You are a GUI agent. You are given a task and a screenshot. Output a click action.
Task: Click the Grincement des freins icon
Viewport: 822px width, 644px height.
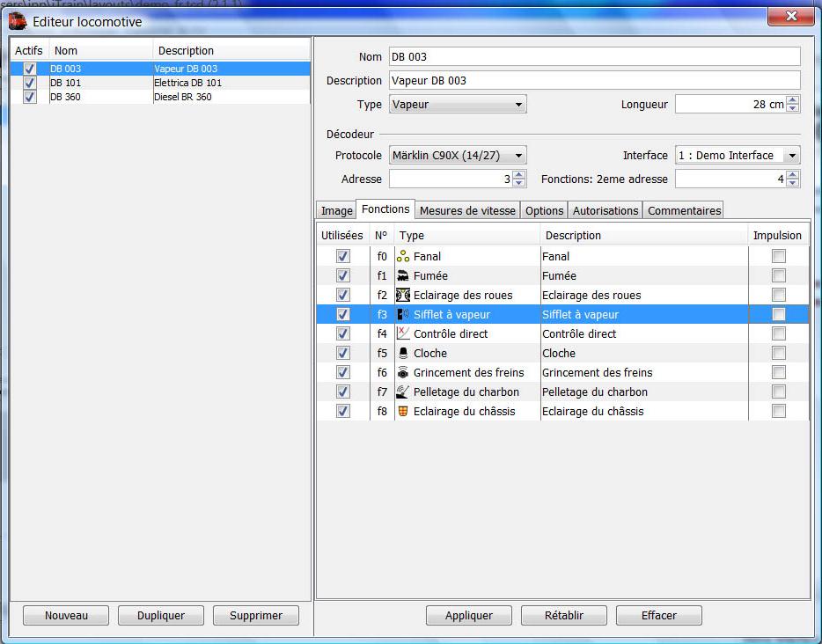click(403, 373)
